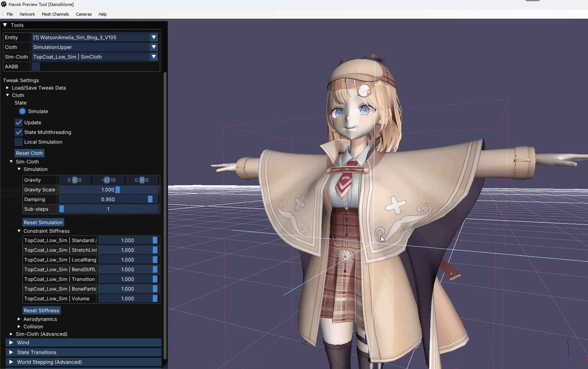
Task: Click the Sub-steps slider
Action: point(108,209)
